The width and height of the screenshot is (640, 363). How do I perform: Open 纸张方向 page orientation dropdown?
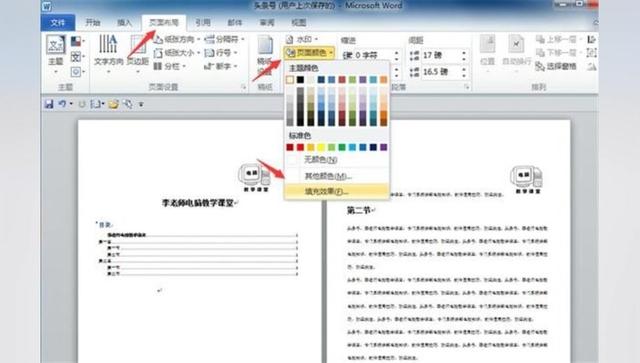click(x=177, y=40)
